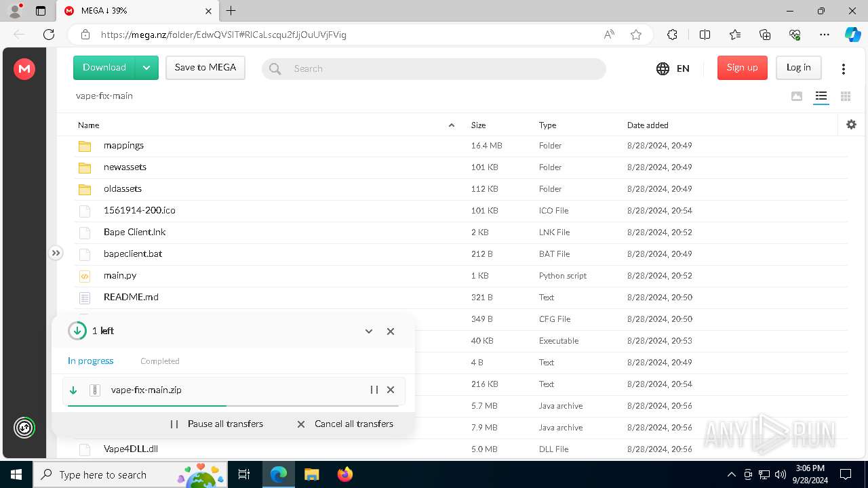Cancel vape-fix-main.zip transfer

coord(391,390)
